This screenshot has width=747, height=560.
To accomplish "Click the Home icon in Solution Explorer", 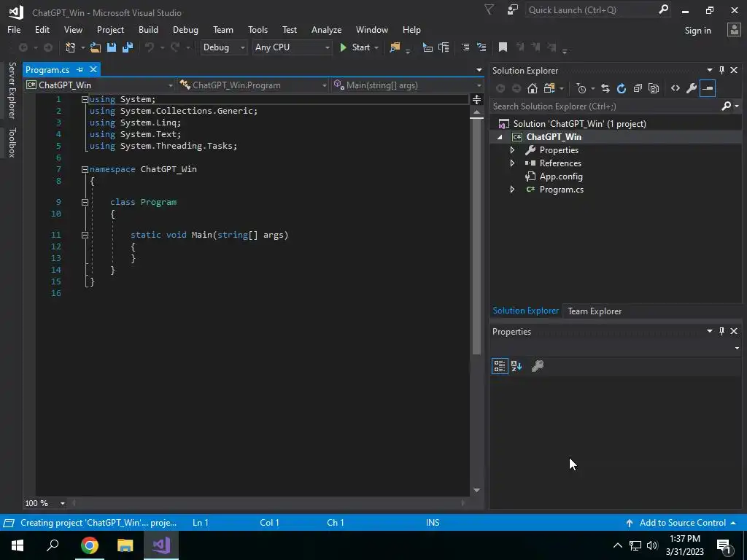I will [x=533, y=88].
